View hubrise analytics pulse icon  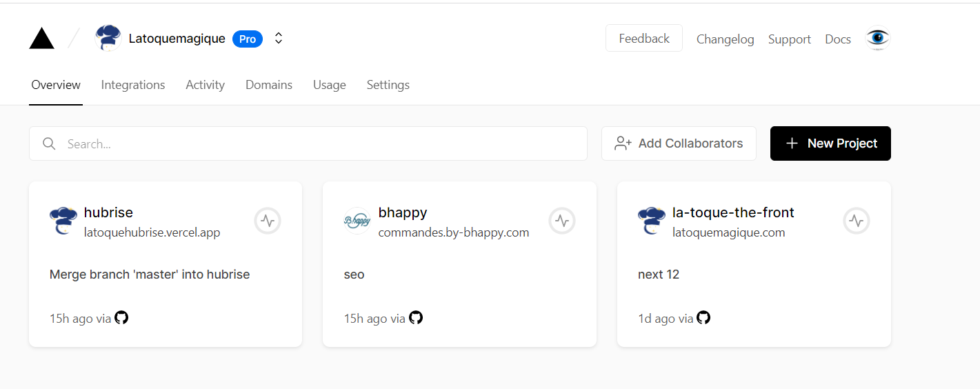coord(268,221)
